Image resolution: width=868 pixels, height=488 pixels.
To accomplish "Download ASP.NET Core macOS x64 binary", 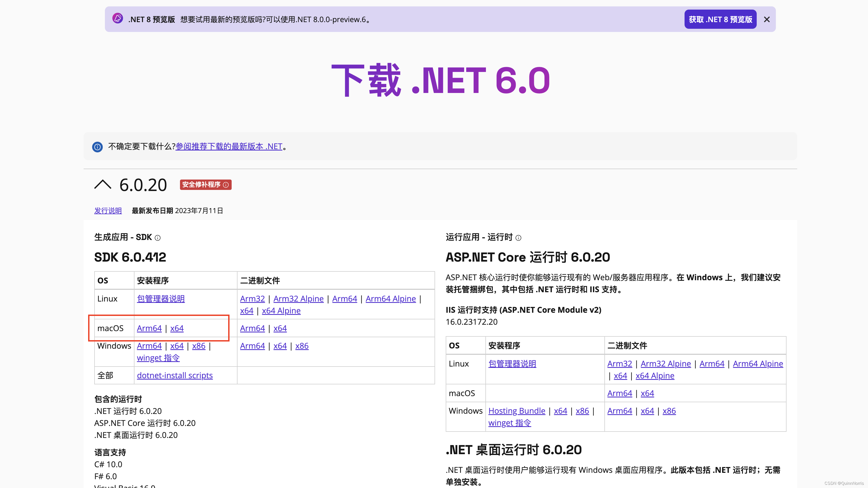I will (x=647, y=393).
